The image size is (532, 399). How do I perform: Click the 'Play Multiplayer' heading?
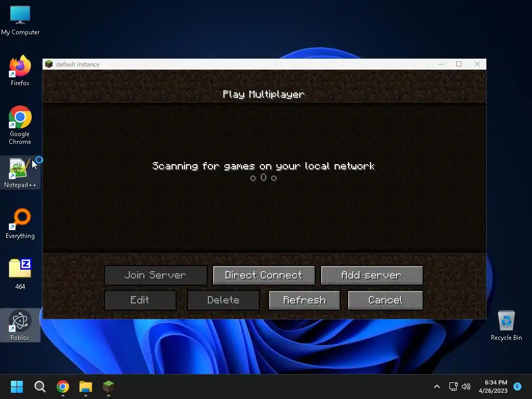pos(263,95)
